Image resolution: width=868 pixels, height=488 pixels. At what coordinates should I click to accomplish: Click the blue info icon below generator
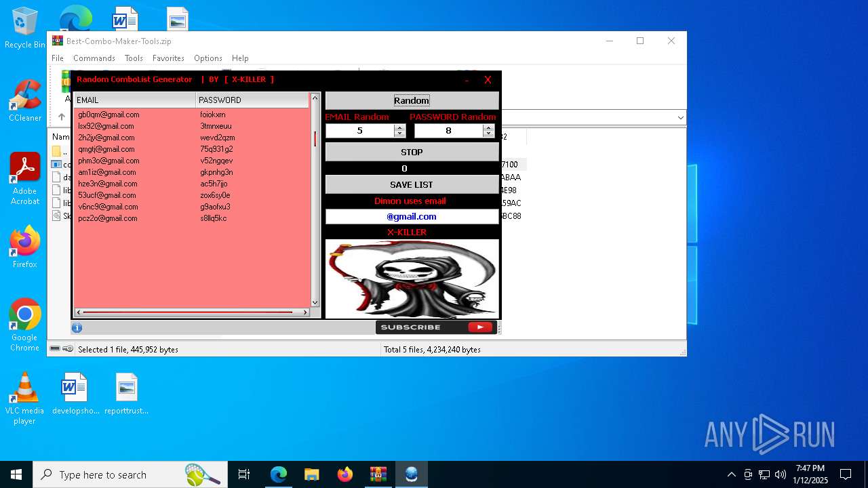click(x=77, y=328)
